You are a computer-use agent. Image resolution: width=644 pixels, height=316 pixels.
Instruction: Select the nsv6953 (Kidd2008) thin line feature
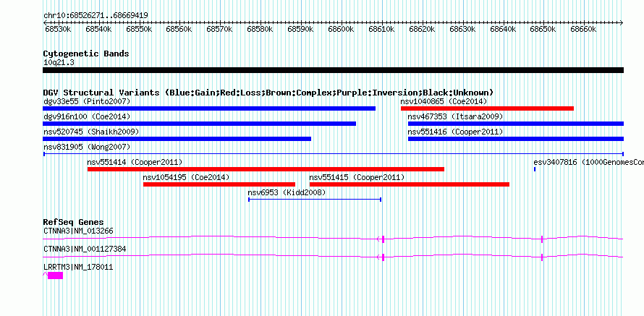coord(315,200)
